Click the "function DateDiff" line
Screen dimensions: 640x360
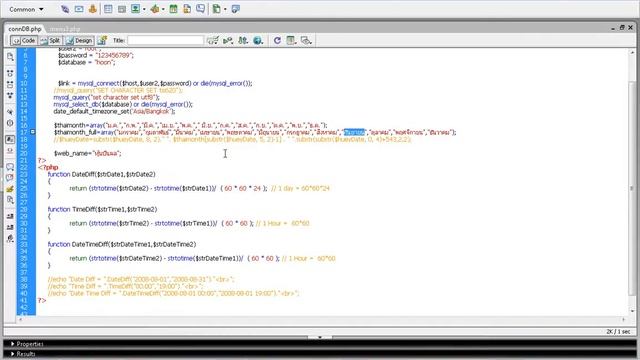[101, 174]
